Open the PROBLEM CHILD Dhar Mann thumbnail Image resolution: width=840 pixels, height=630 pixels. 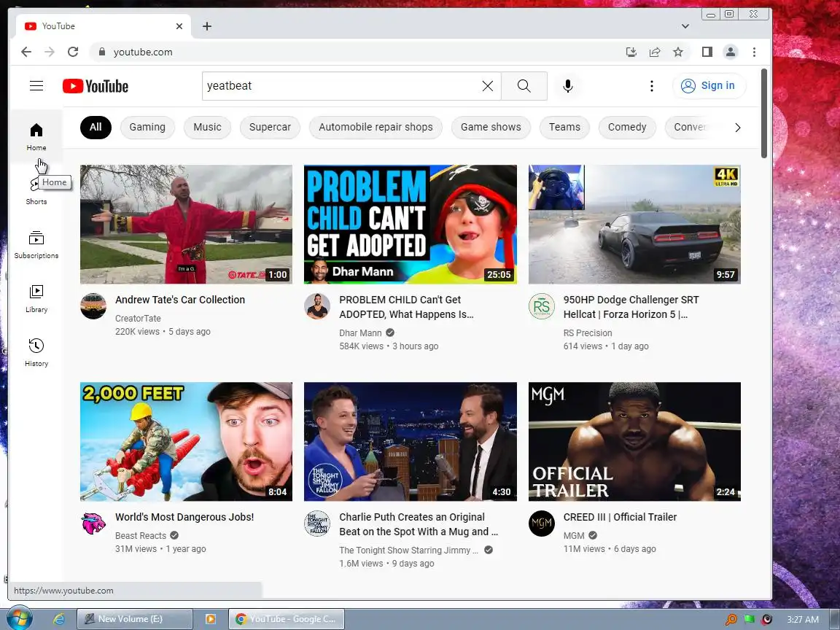(411, 224)
